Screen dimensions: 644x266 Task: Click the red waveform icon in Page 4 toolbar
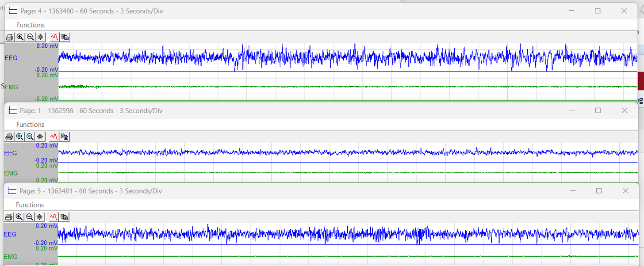pos(54,37)
